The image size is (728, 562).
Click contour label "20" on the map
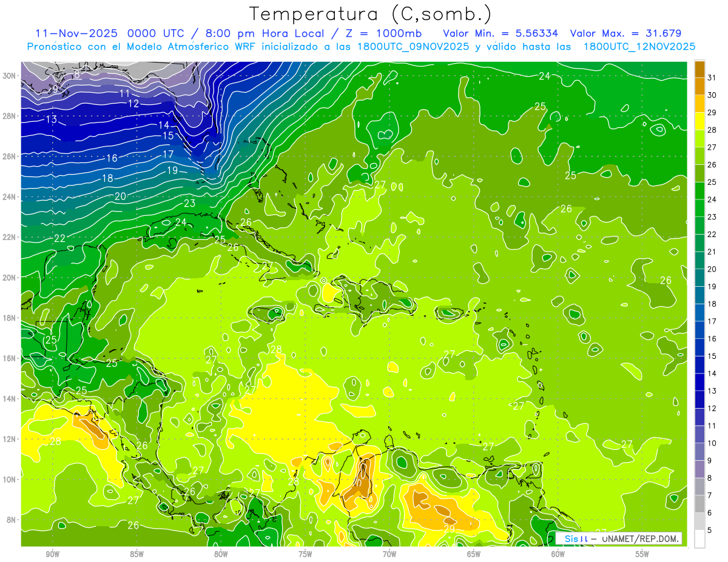[x=120, y=196]
